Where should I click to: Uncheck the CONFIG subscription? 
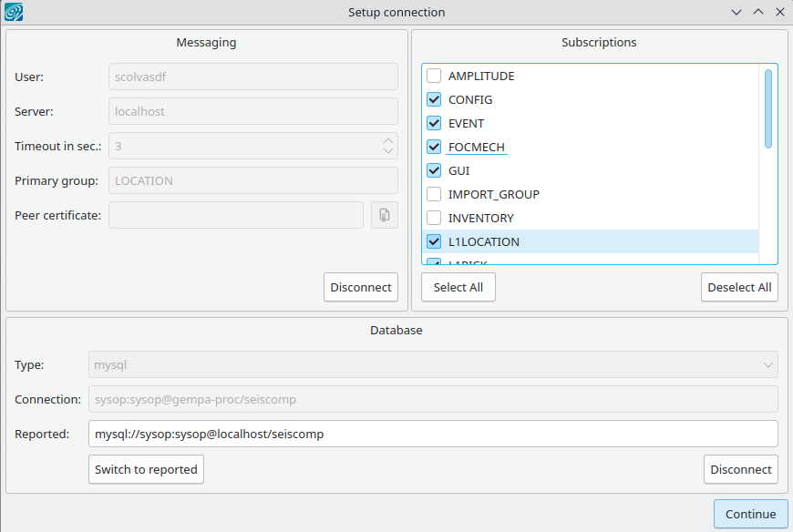434,100
